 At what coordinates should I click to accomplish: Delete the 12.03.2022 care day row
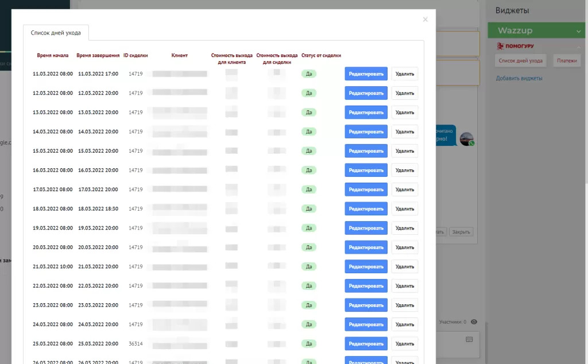point(405,93)
